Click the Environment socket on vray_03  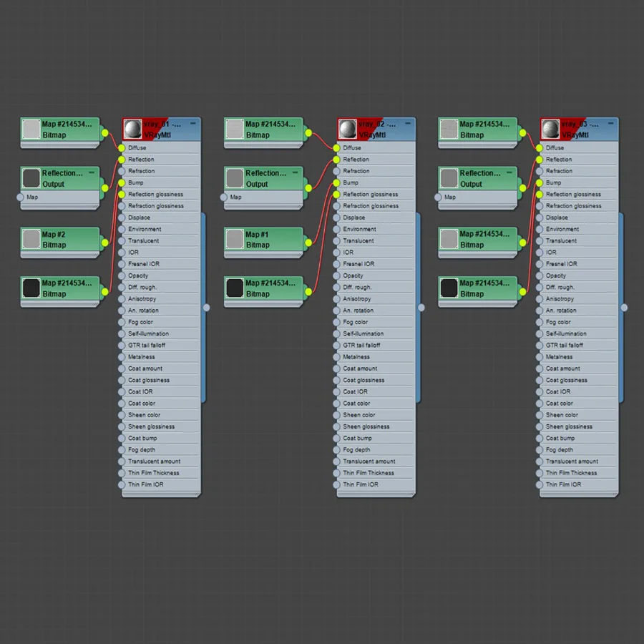coord(540,229)
